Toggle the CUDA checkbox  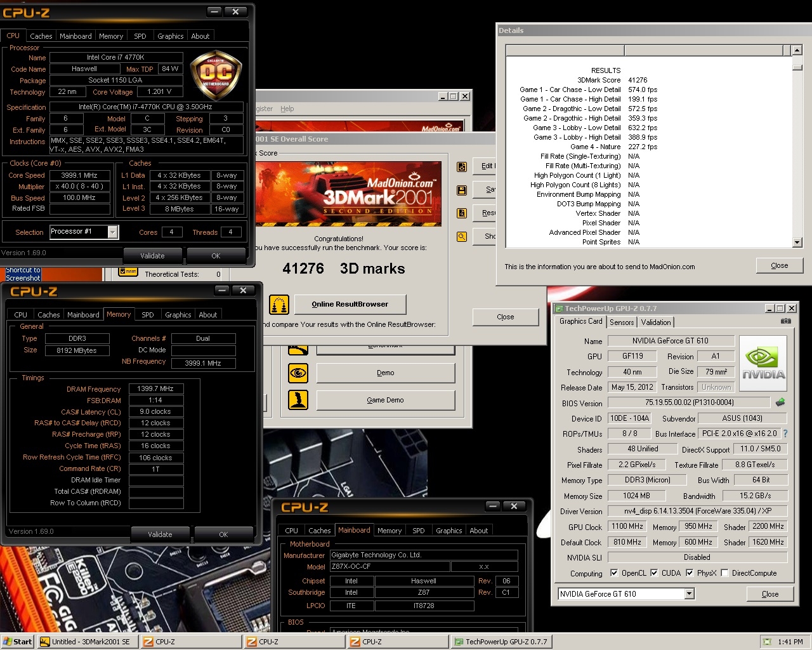[654, 573]
